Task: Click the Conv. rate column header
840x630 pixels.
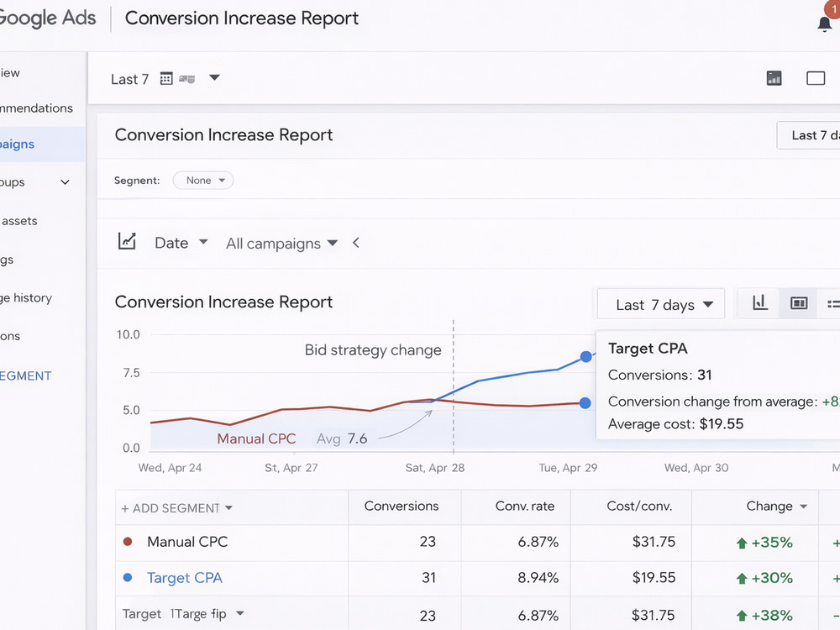Action: 524,507
